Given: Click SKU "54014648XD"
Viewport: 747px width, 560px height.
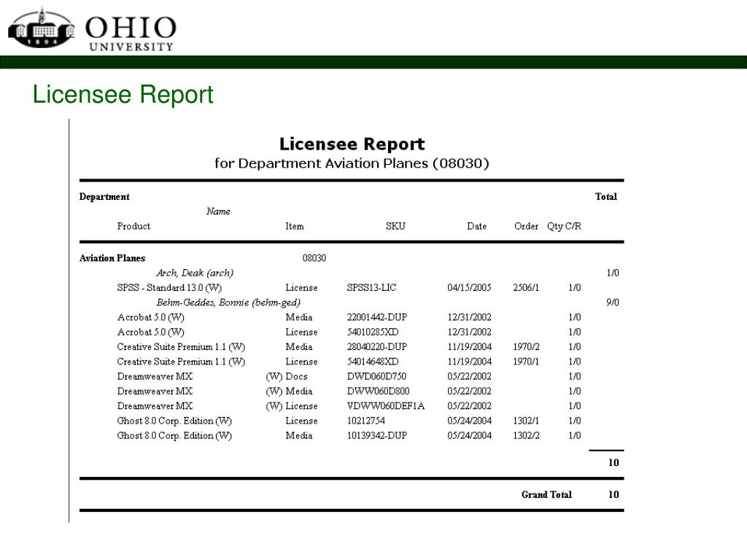Looking at the screenshot, I should point(373,362).
